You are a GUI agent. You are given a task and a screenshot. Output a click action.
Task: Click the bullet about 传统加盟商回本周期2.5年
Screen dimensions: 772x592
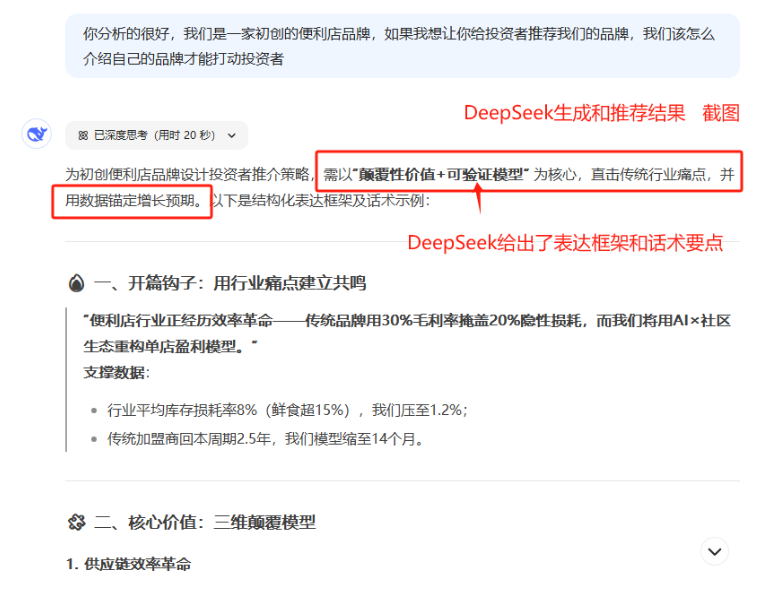pyautogui.click(x=266, y=438)
